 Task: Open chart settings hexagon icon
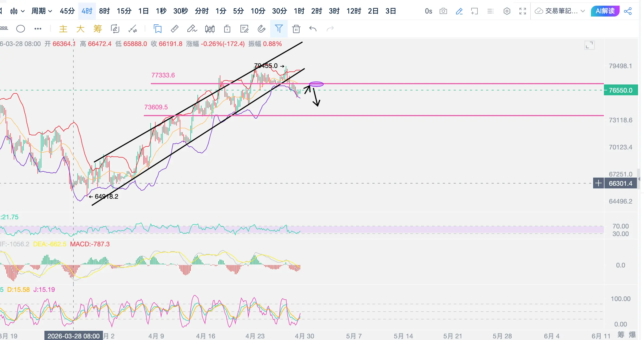[507, 11]
